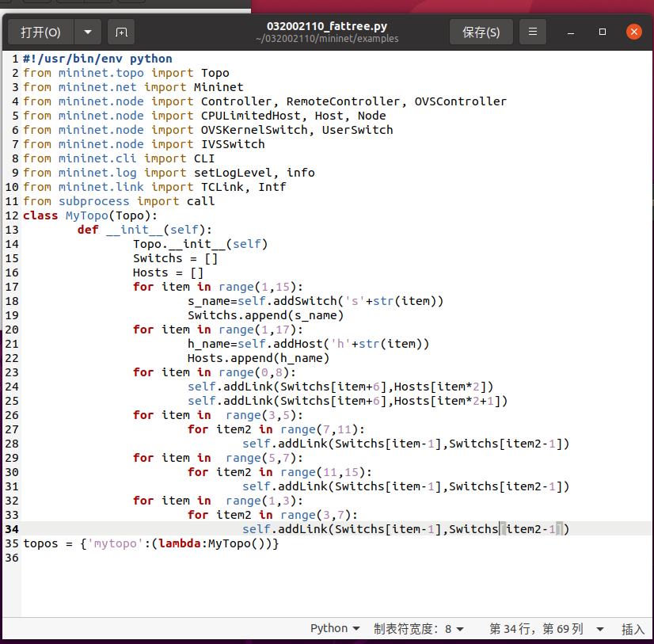This screenshot has height=644, width=654.
Task: Click the file title 032002110_fattree.py
Action: tap(327, 26)
